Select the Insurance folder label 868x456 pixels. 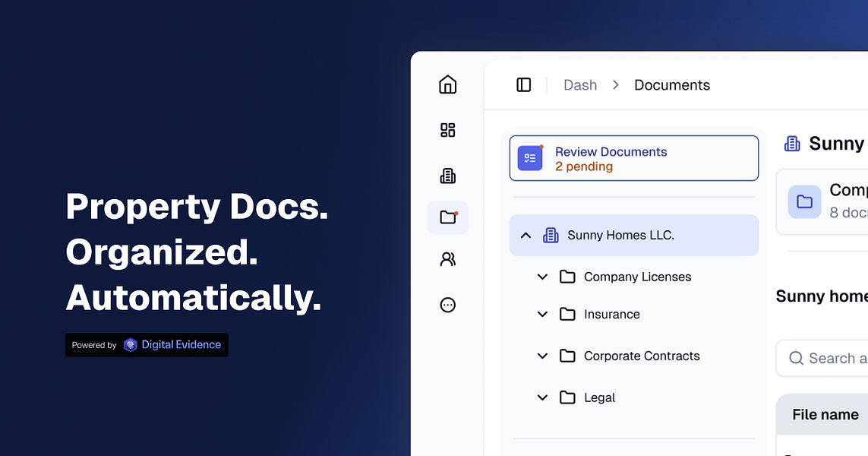pyautogui.click(x=611, y=314)
